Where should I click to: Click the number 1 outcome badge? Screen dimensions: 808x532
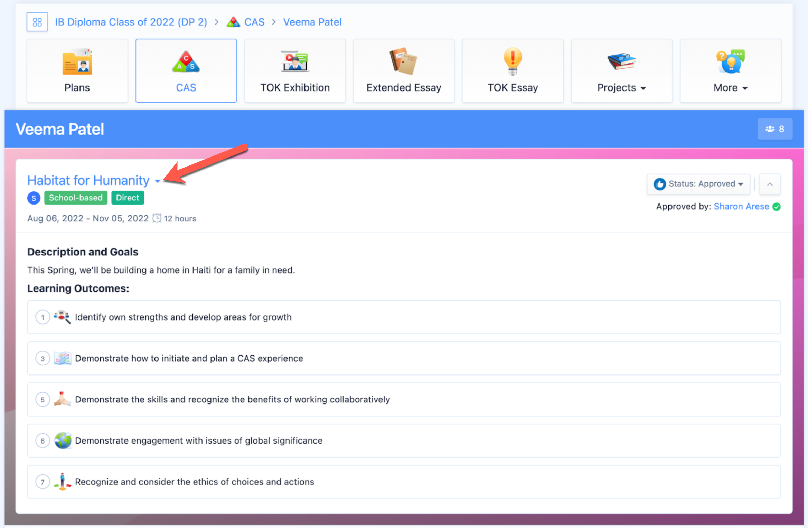point(43,317)
